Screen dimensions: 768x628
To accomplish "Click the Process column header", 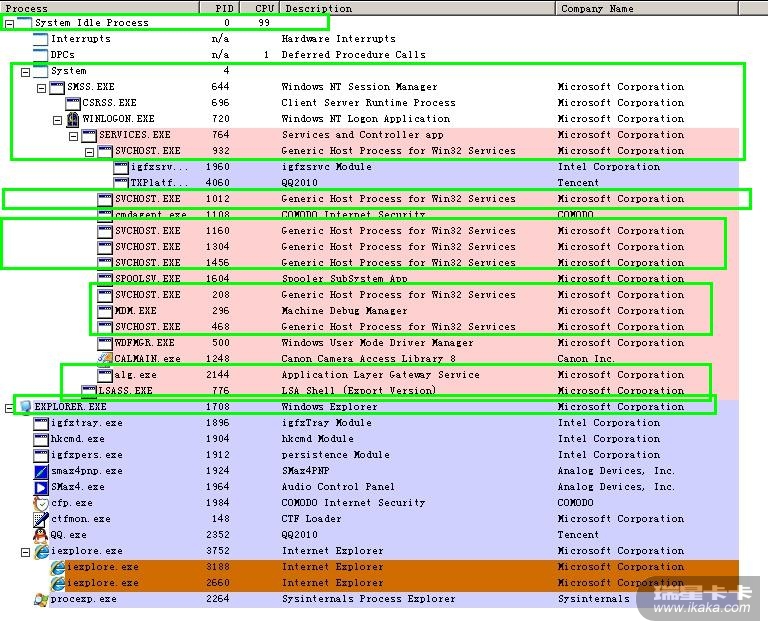I will point(99,8).
